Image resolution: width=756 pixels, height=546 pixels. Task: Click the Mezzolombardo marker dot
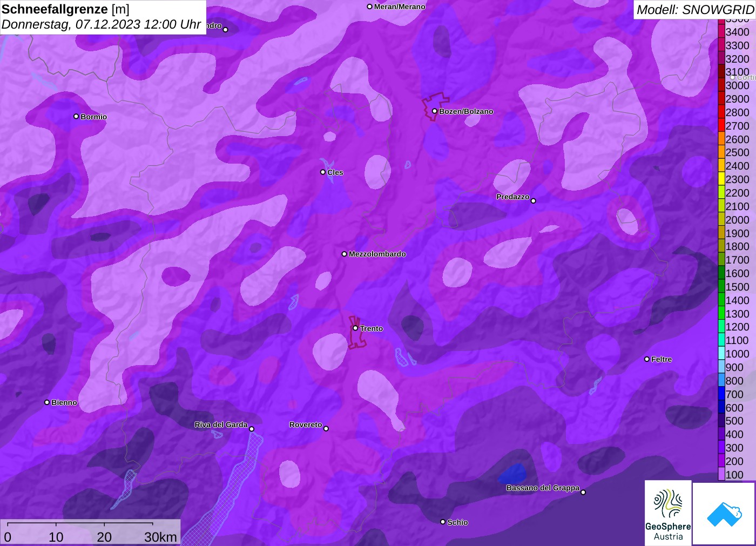tap(345, 254)
